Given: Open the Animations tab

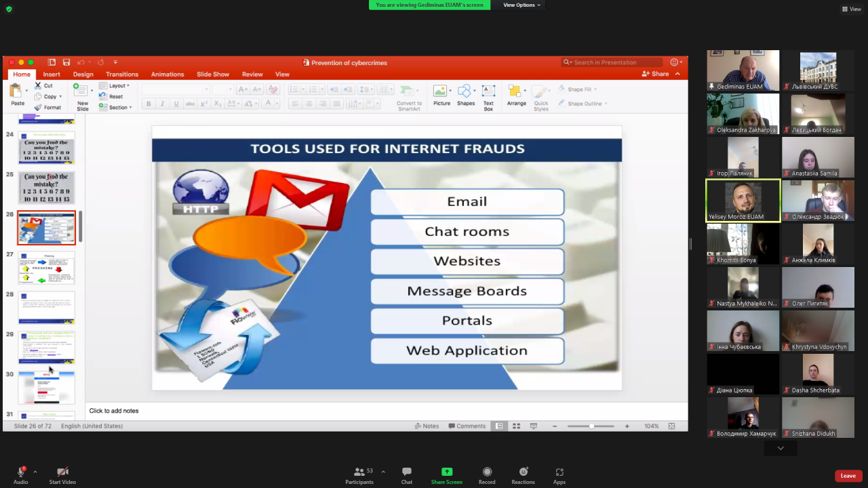Looking at the screenshot, I should (167, 75).
